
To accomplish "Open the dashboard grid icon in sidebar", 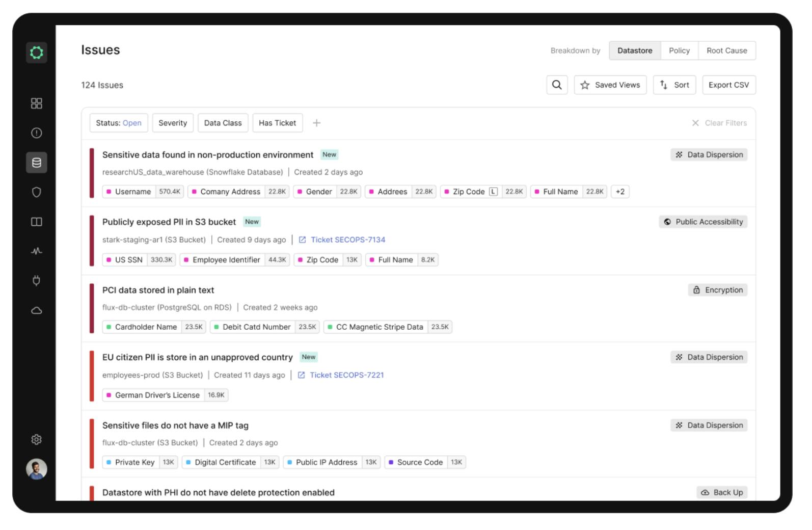I will [x=37, y=103].
